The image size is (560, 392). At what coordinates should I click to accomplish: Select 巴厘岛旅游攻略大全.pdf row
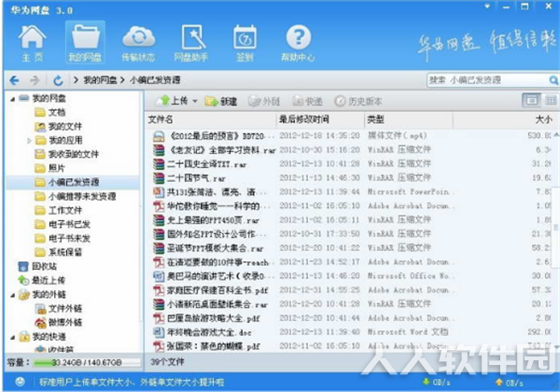click(x=350, y=318)
